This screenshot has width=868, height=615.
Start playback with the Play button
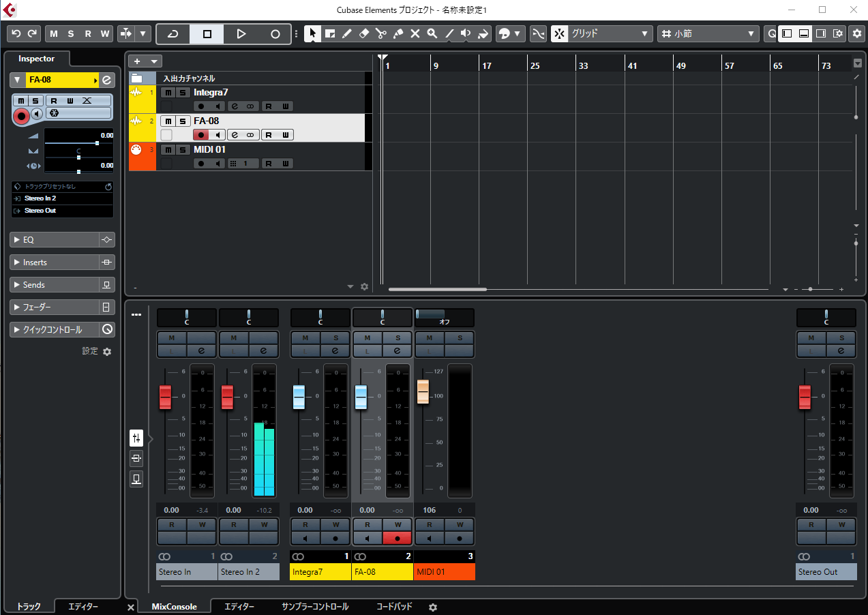[241, 33]
